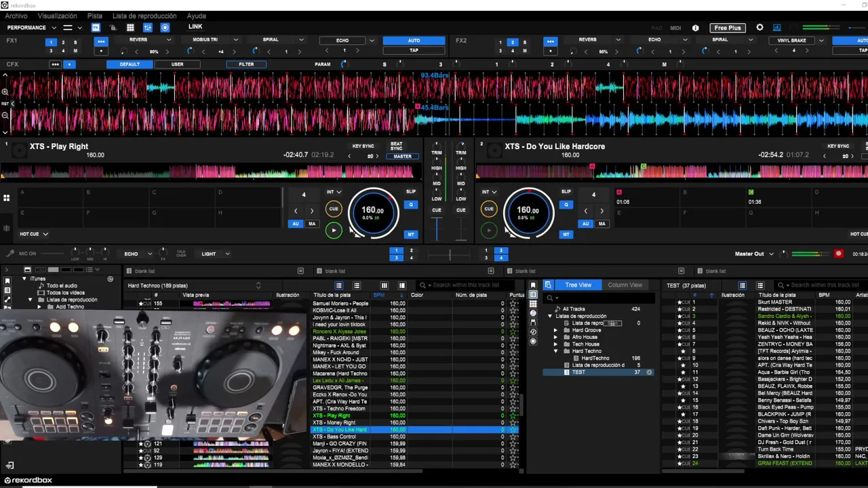
Task: Click the iTunes sync icon in tree
Action: click(x=110, y=279)
